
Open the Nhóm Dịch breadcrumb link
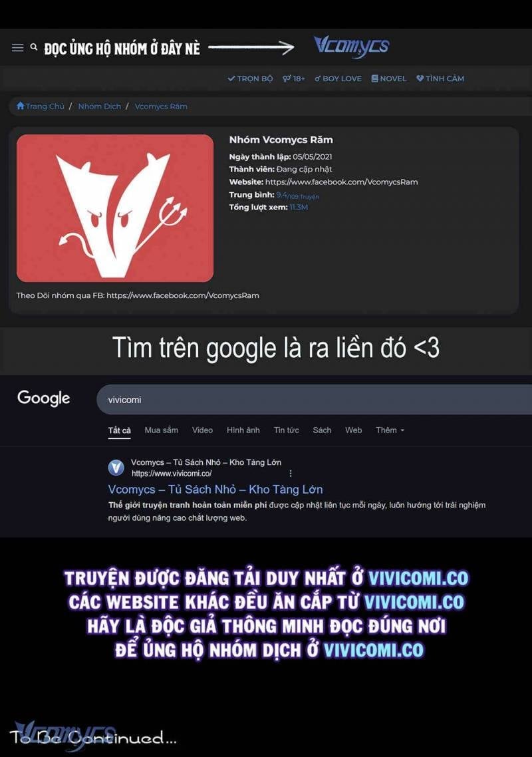pos(100,106)
